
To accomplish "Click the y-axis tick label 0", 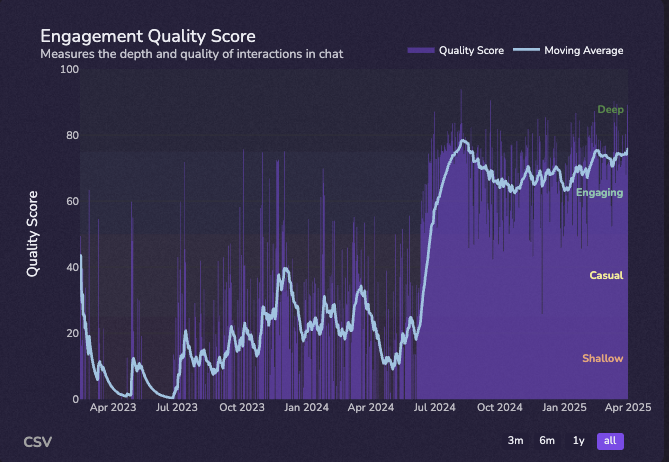I will click(76, 399).
